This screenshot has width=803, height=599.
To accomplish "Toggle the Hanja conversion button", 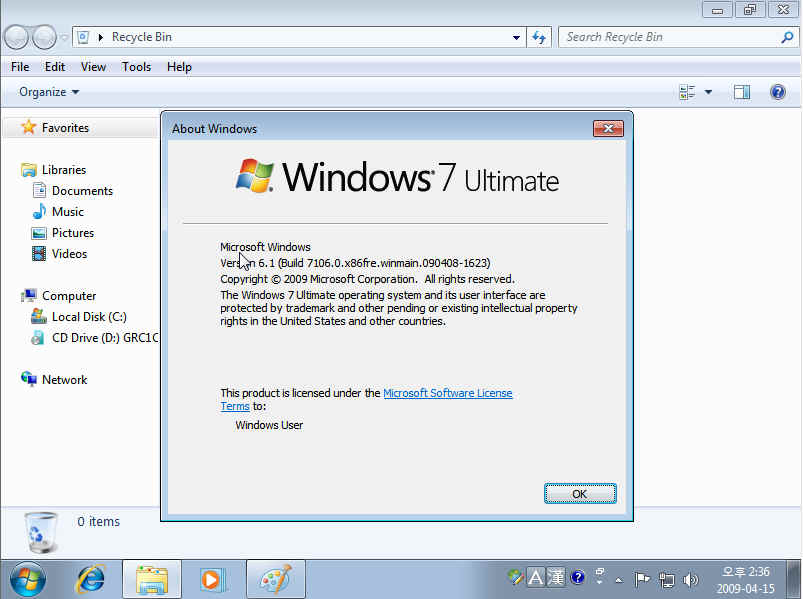I will click(556, 577).
